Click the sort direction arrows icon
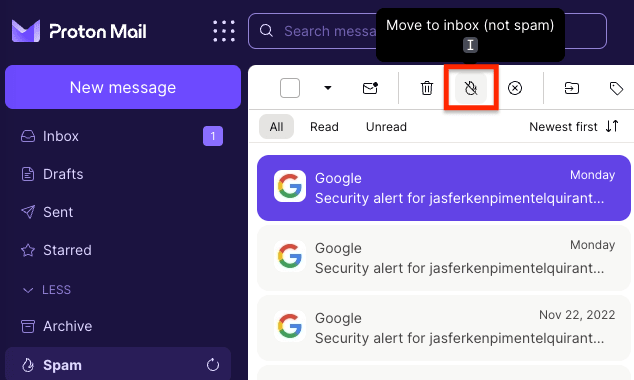This screenshot has height=380, width=634. pos(612,127)
